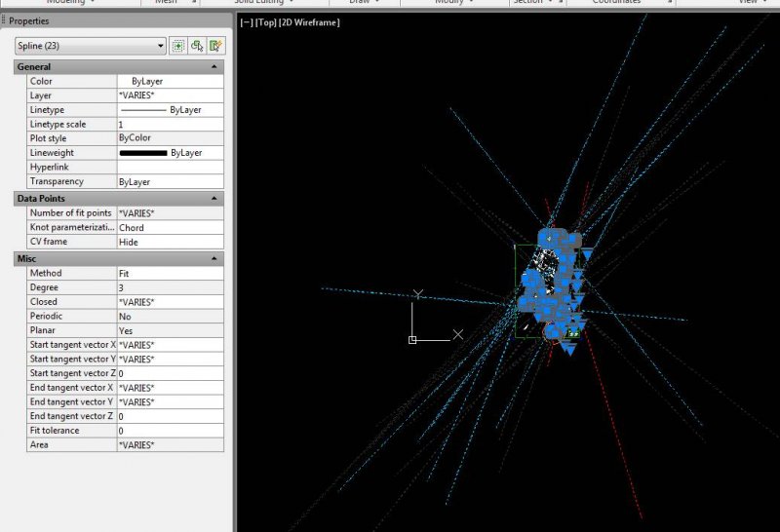Change the Knot parameterization Chord value
This screenshot has height=532, width=780.
coord(170,228)
